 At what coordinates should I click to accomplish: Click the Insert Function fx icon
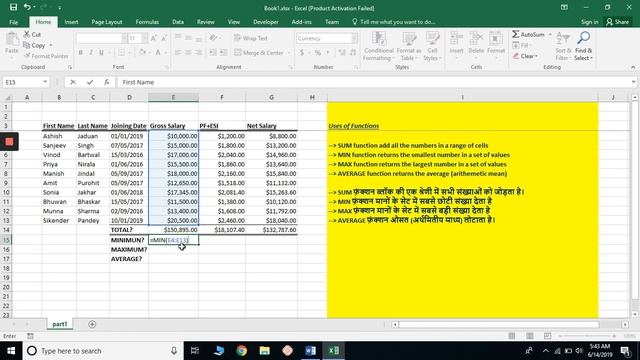pos(107,82)
